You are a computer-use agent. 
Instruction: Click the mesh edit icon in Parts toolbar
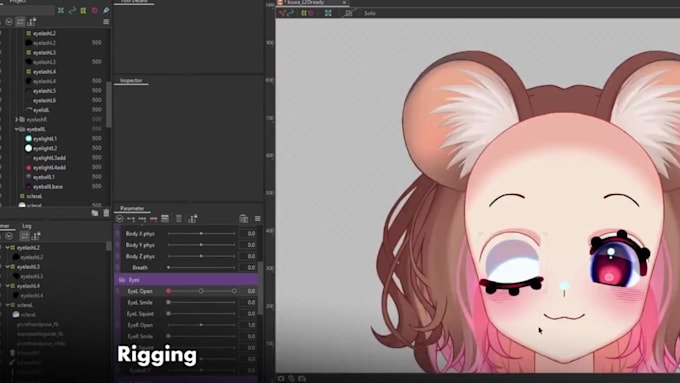[61, 10]
